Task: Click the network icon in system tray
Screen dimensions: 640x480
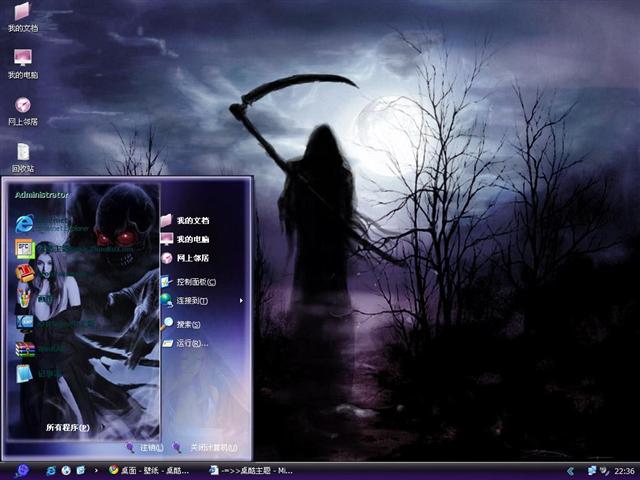Action: [592, 470]
